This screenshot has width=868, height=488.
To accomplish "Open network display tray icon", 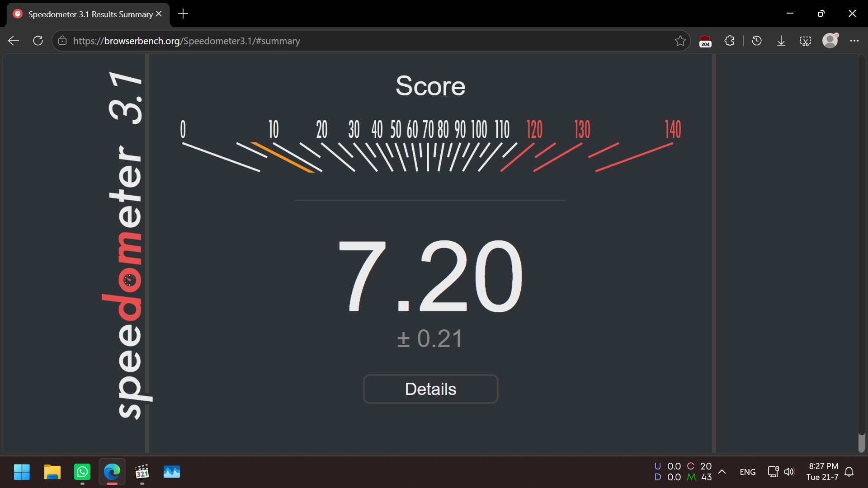I will [x=773, y=472].
